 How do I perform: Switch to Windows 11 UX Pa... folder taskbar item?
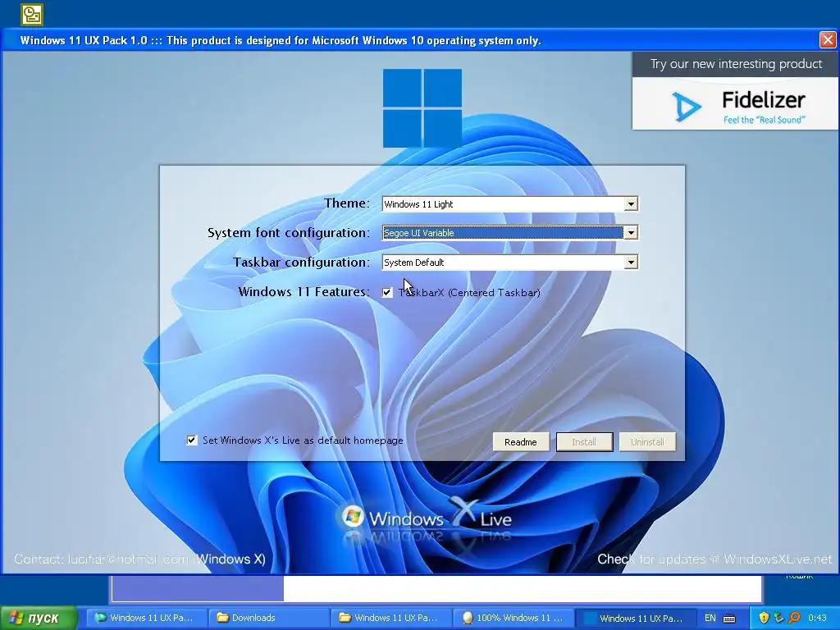tap(390, 618)
